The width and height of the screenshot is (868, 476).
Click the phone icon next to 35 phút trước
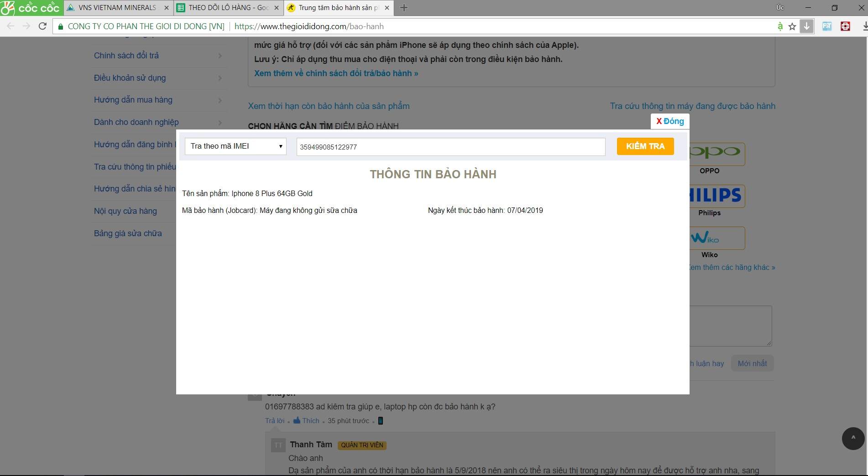[x=381, y=421]
